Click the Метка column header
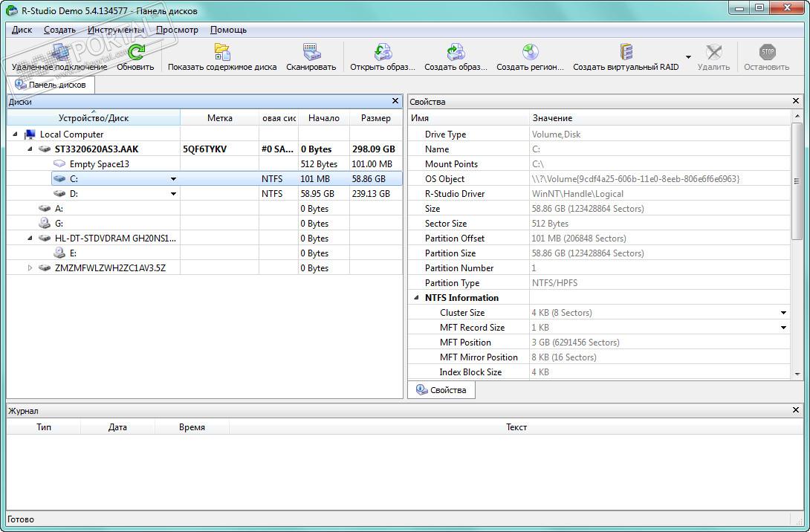This screenshot has height=532, width=810. click(219, 117)
